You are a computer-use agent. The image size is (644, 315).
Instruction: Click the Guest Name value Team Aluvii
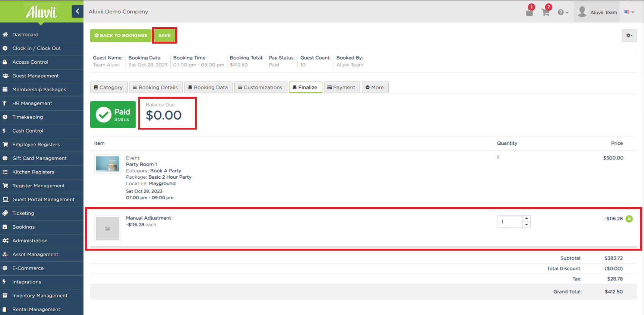[x=106, y=65]
